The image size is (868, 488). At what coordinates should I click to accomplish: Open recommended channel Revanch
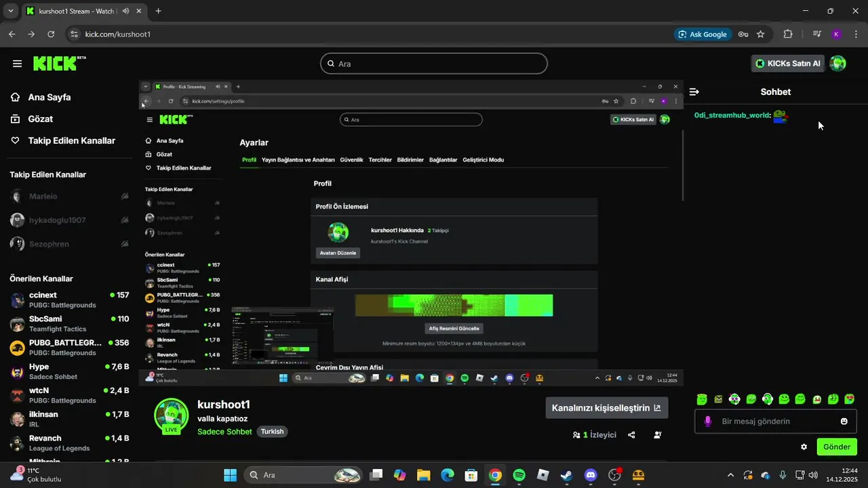coord(69,443)
